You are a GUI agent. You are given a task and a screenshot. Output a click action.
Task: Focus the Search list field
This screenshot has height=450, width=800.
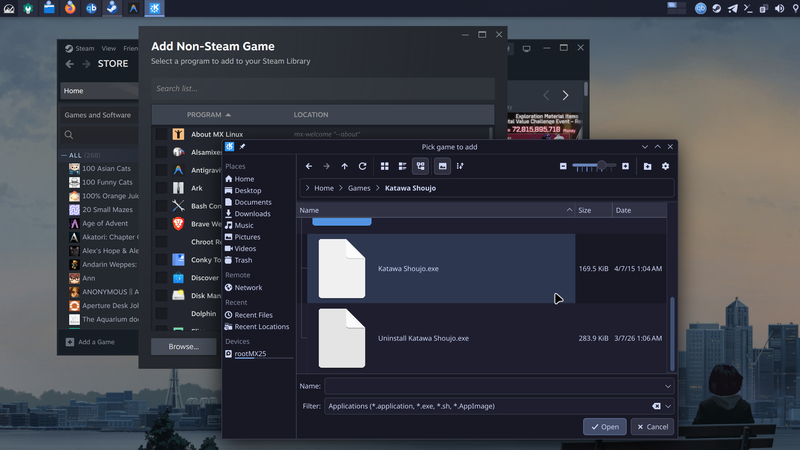point(323,89)
